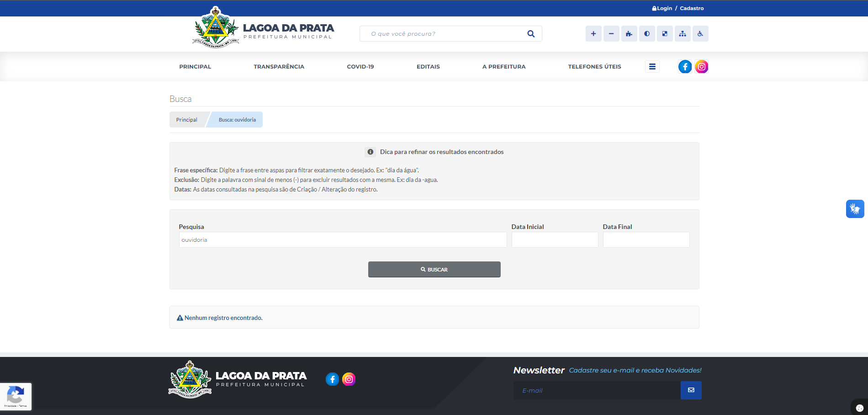Open the TRANSPARÊNCIA menu
Viewport: 868px width, 415px height.
coord(279,67)
